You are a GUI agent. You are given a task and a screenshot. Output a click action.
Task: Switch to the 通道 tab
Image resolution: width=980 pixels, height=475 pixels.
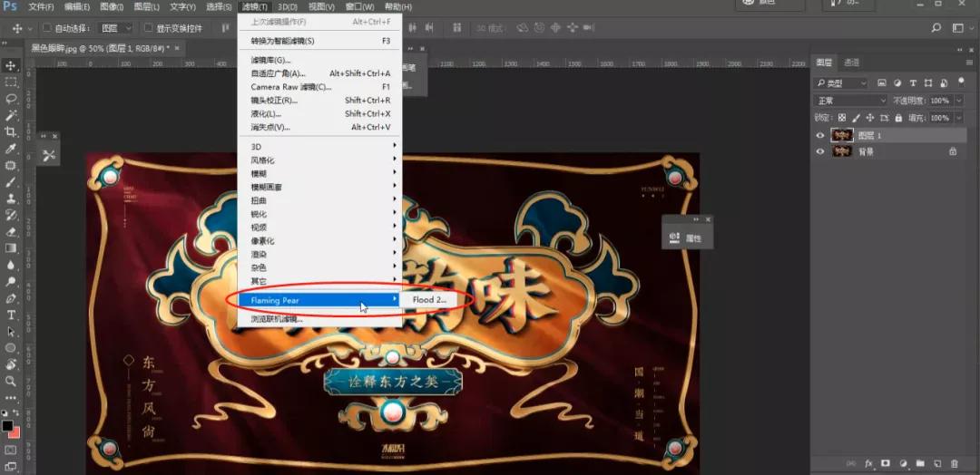(x=851, y=63)
